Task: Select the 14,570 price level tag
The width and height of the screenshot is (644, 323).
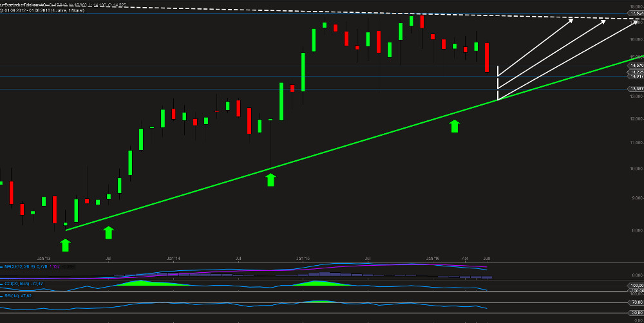Action: 637,66
